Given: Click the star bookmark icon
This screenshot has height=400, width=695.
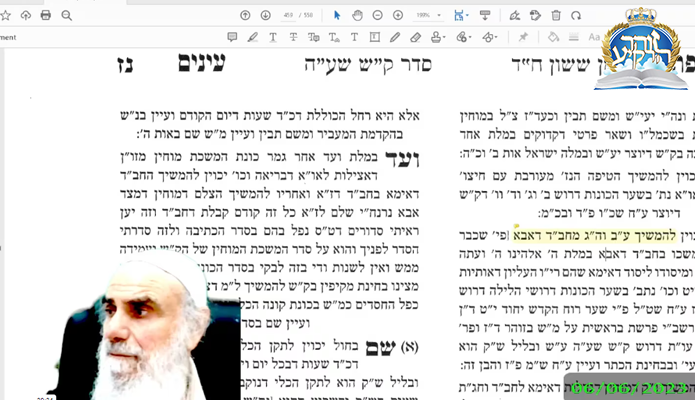Looking at the screenshot, I should coord(5,15).
